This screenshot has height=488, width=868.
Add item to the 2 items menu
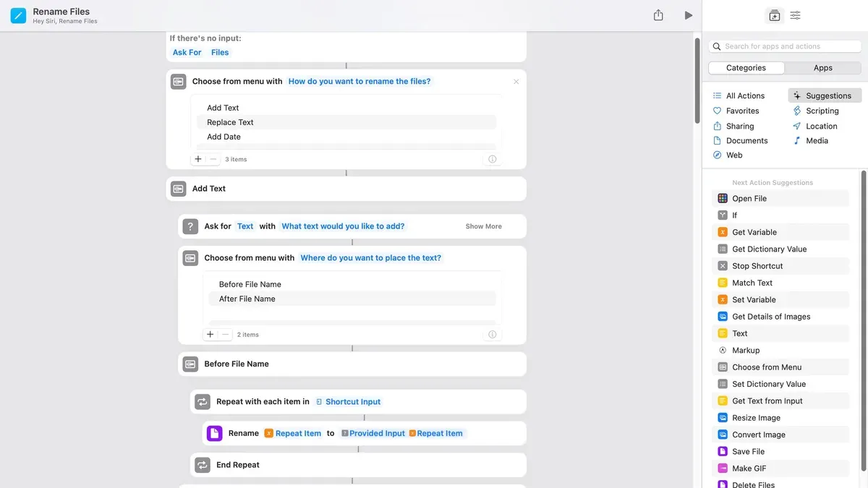(x=210, y=335)
